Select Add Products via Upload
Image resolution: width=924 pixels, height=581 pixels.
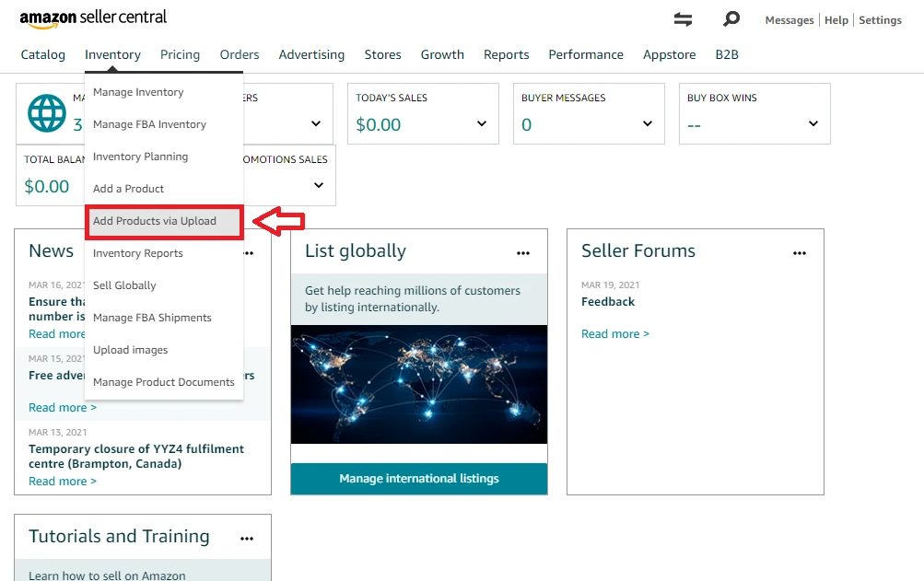164,222
